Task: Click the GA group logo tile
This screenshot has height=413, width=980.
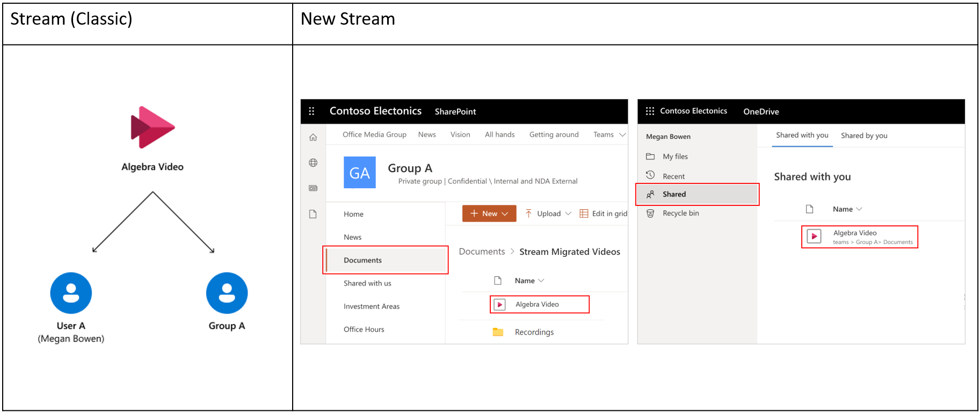Action: tap(360, 172)
